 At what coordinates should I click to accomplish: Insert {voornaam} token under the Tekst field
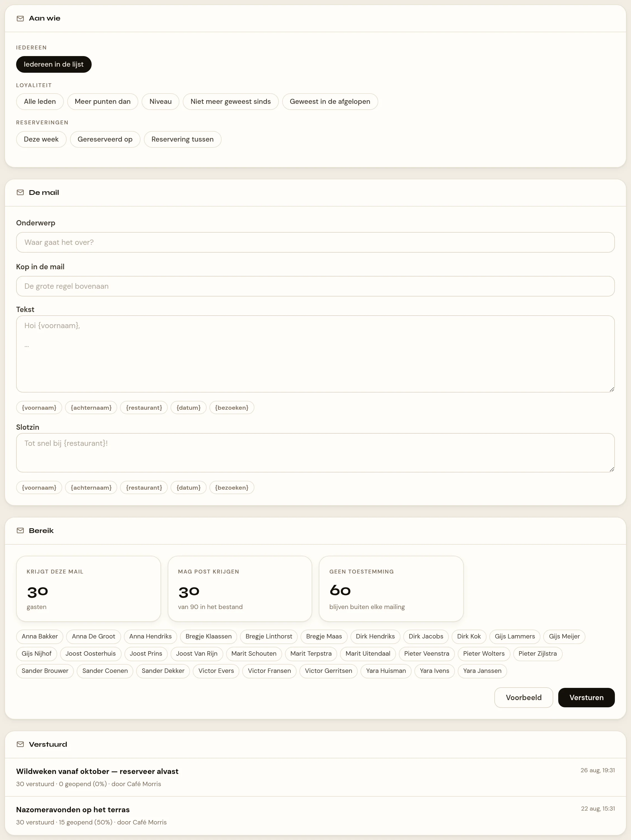(x=39, y=408)
